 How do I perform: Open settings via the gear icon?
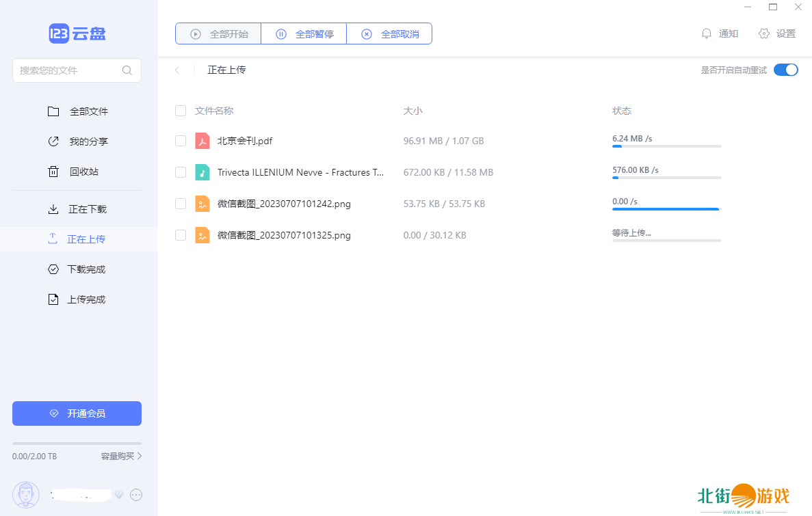coord(764,33)
